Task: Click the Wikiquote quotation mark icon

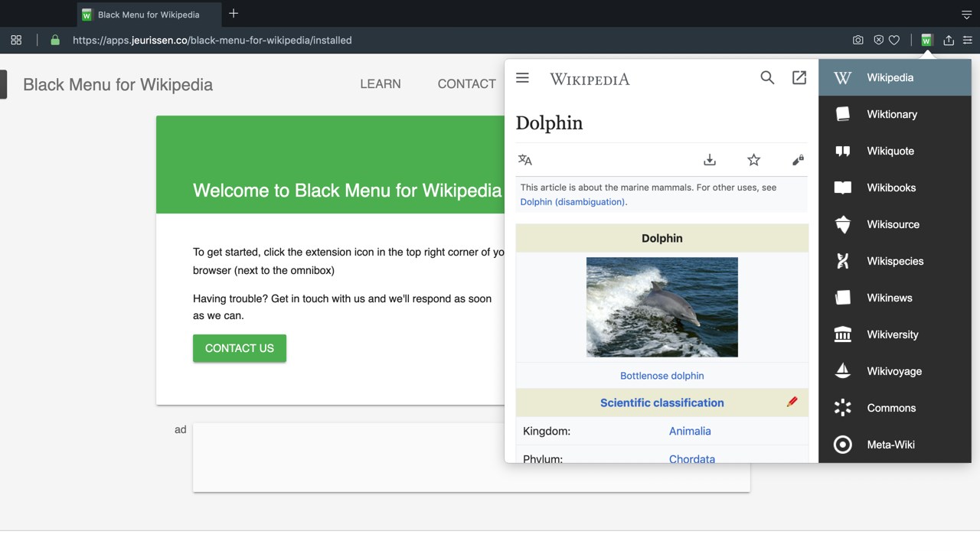Action: [843, 151]
